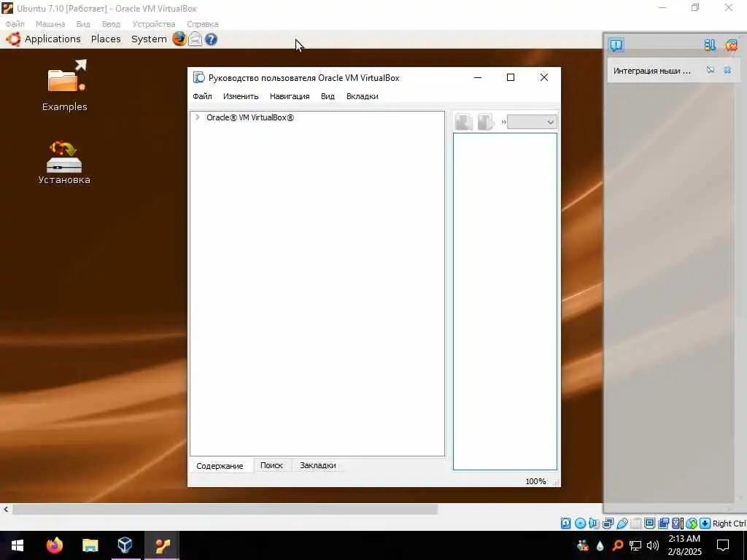747x560 pixels.
Task: Show more toolbar items via the » chevron
Action: click(x=503, y=122)
